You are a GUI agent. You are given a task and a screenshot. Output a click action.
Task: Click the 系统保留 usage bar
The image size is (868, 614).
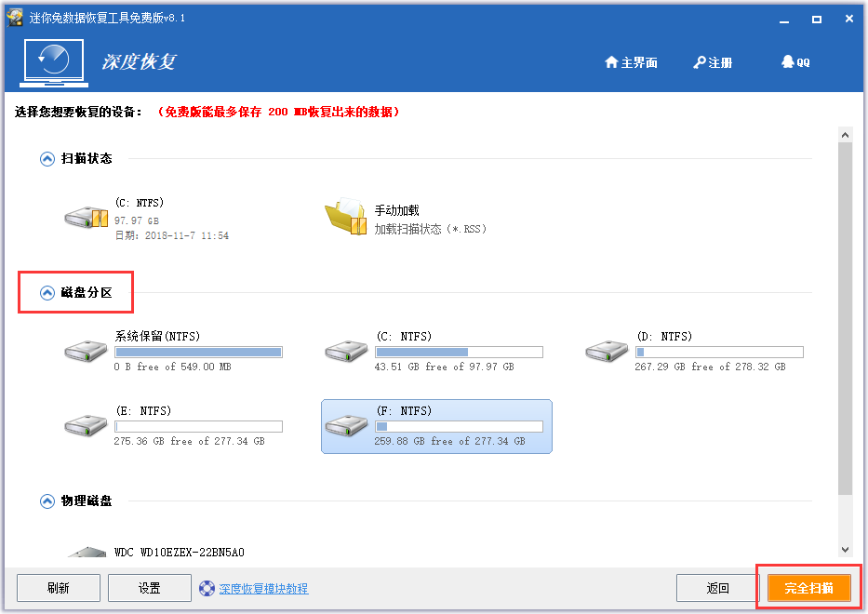click(199, 353)
